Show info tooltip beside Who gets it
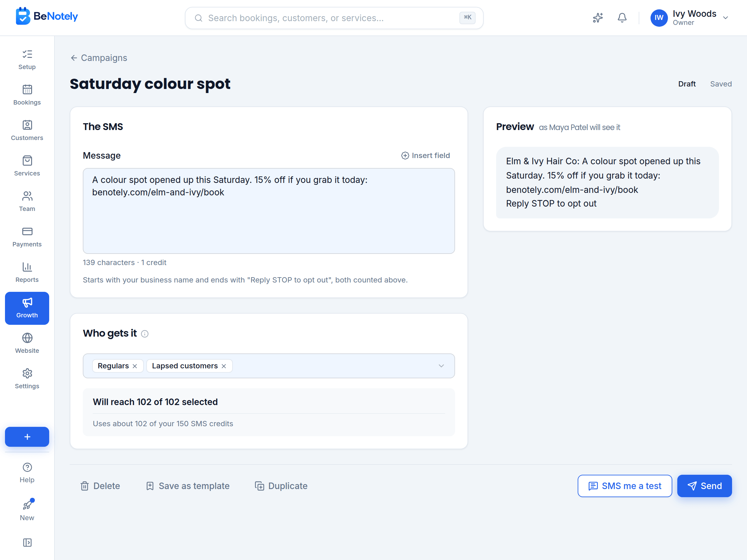Viewport: 747px width, 560px height. coord(144,334)
